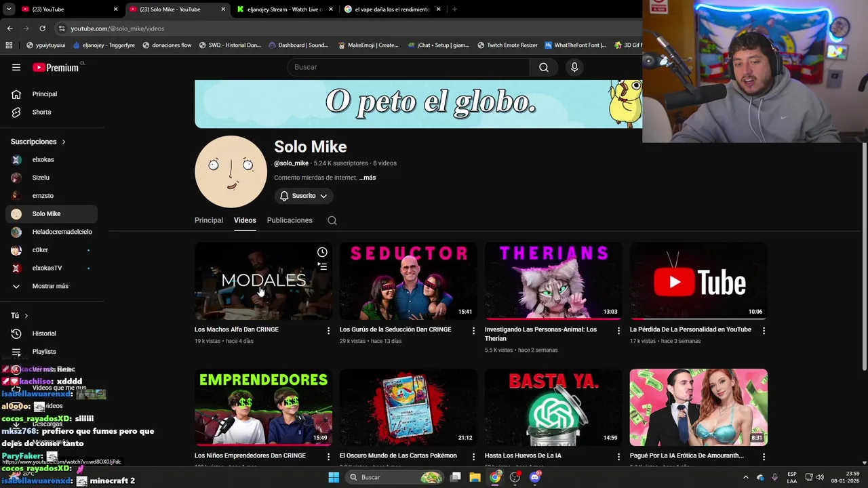Show hidden system tray icons
The image size is (868, 488).
click(745, 477)
